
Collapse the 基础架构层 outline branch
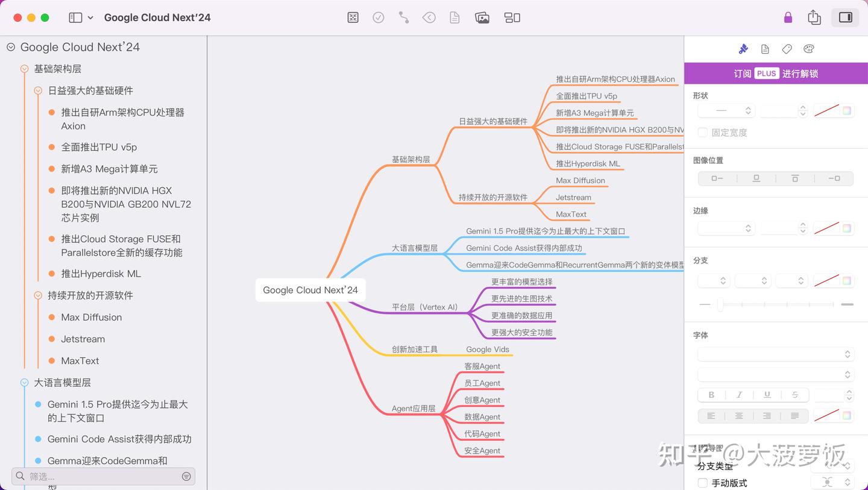[x=24, y=69]
